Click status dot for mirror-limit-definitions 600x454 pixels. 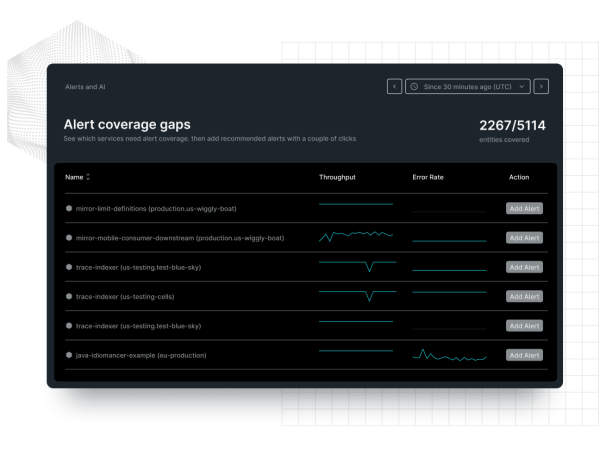coord(69,208)
